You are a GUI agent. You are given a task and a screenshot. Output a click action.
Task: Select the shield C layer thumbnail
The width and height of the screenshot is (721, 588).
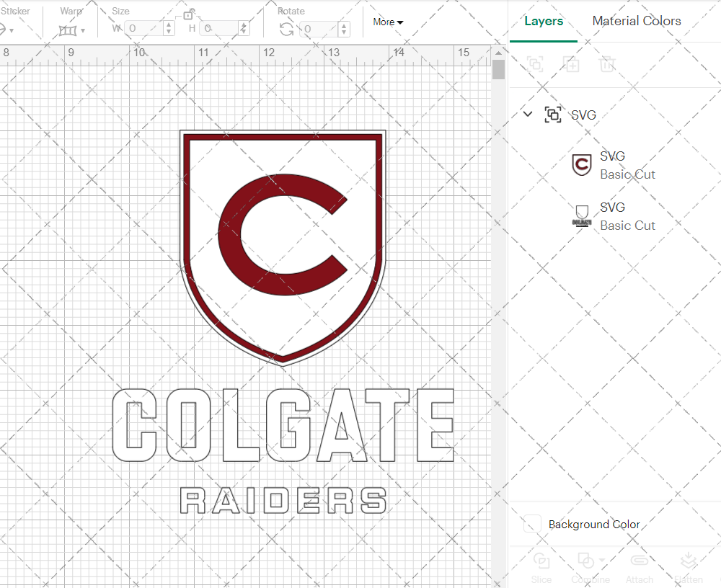point(582,165)
